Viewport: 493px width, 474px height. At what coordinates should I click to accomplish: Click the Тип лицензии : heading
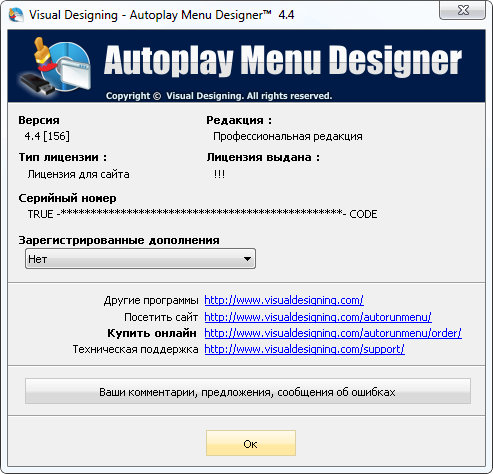pyautogui.click(x=63, y=157)
